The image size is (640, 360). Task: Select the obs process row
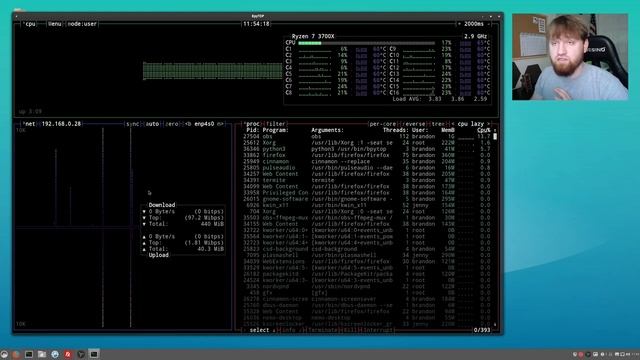pyautogui.click(x=367, y=137)
